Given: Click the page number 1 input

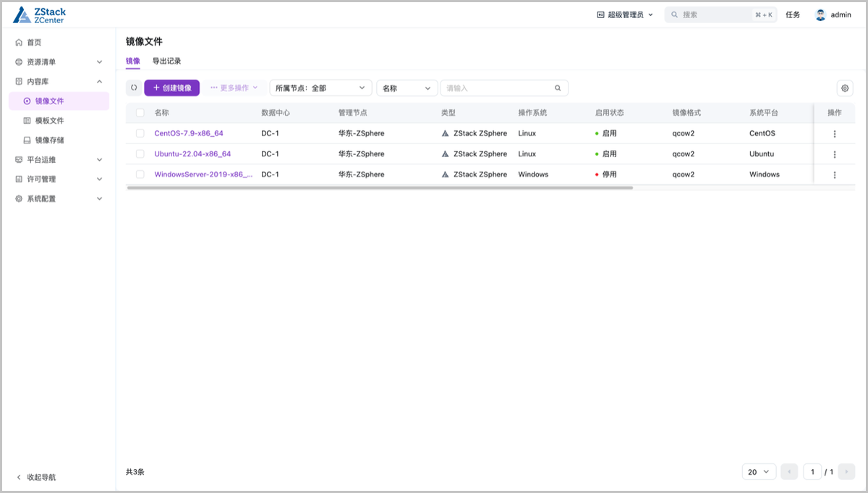Looking at the screenshot, I should pyautogui.click(x=812, y=472).
